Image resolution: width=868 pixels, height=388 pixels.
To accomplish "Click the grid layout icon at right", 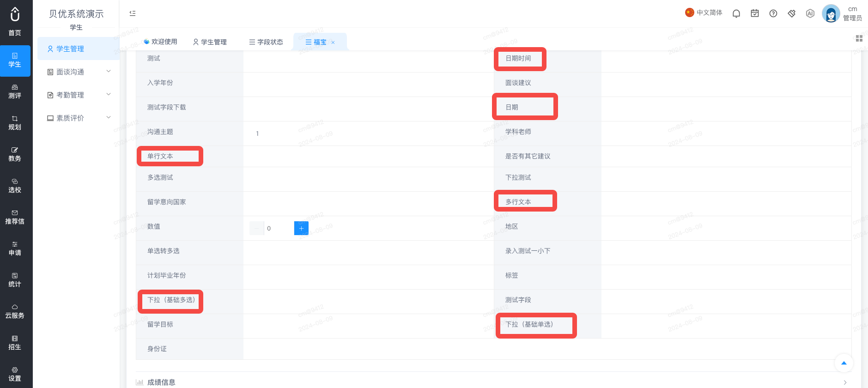I will tap(859, 38).
